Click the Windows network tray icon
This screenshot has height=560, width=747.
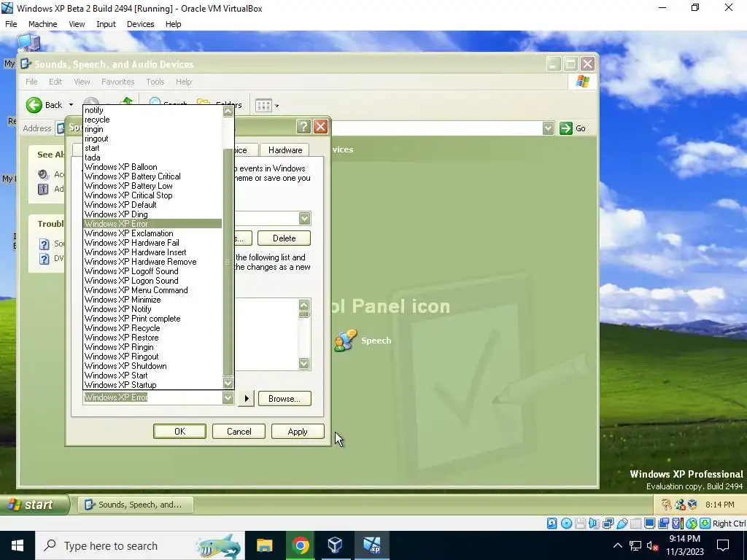(x=635, y=545)
